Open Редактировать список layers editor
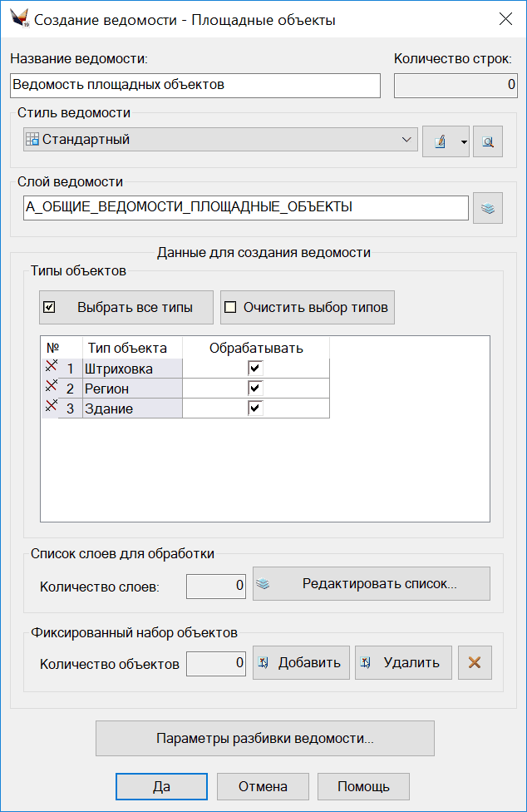The image size is (527, 812). point(371,584)
